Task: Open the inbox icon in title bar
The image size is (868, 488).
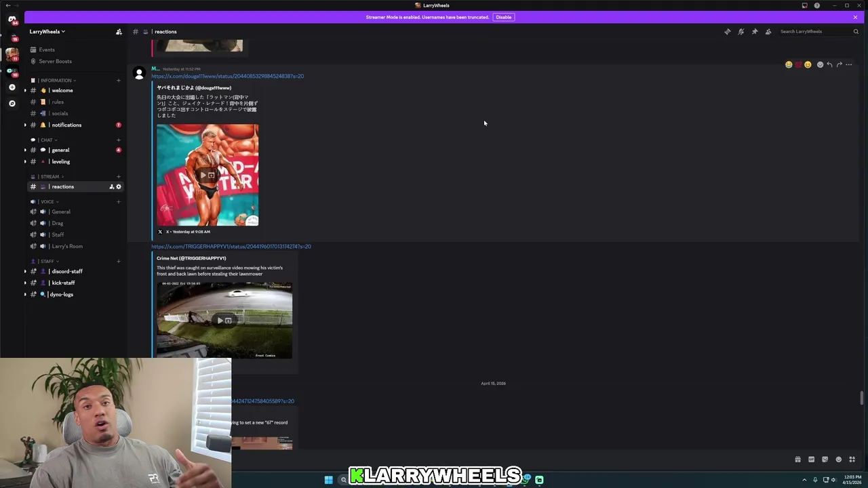Action: point(804,5)
